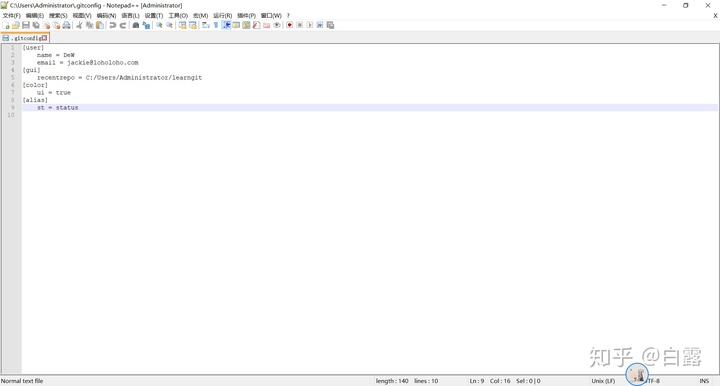The height and width of the screenshot is (386, 720).
Task: Cut selection with the scissors icon
Action: [x=79, y=25]
